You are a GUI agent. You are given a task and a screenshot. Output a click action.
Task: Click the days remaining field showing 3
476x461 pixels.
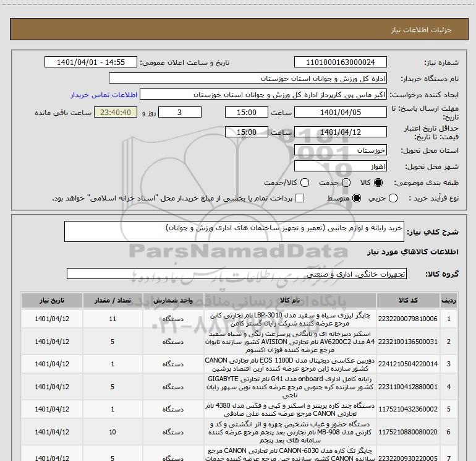[x=180, y=112]
